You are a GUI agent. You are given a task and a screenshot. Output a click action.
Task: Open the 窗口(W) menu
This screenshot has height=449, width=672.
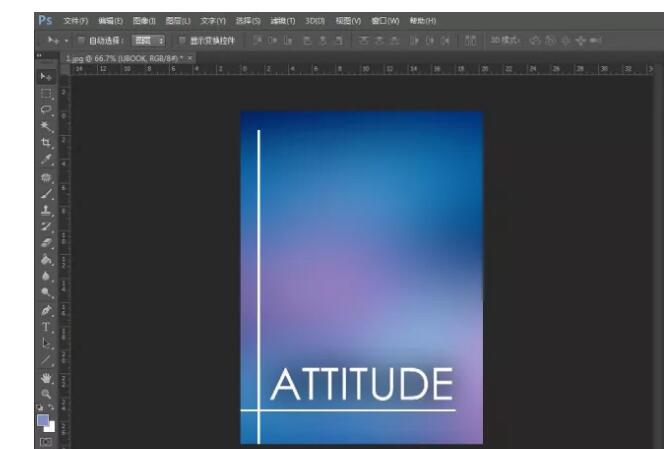pos(385,21)
